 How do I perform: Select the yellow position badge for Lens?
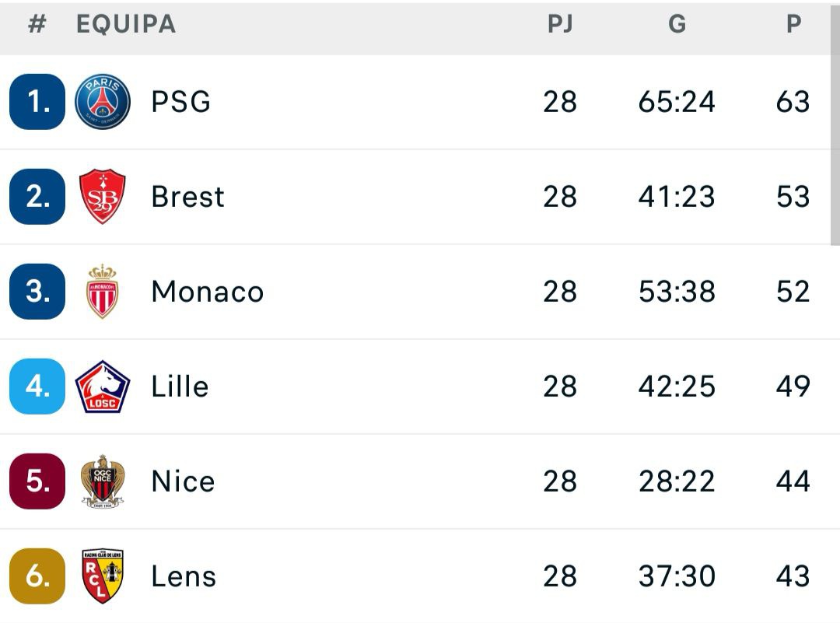(x=36, y=576)
